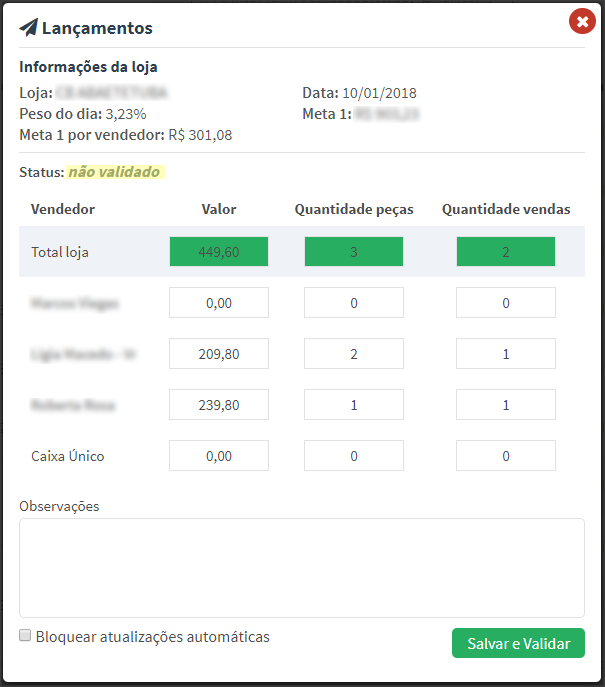
Task: Click the green Total loja vendas cell
Action: [506, 252]
